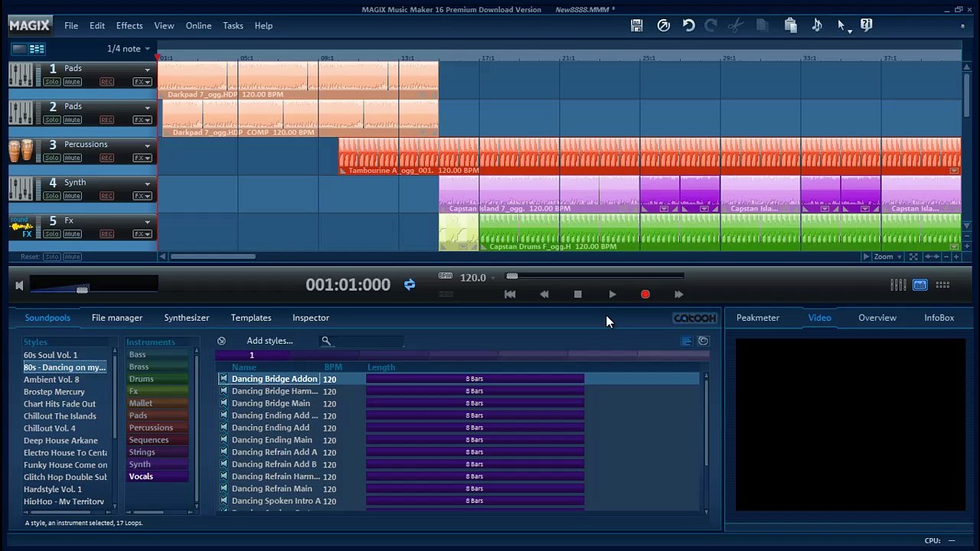Viewport: 980px width, 551px height.
Task: Open FX dropdown on track 1 Pads
Action: click(x=142, y=82)
